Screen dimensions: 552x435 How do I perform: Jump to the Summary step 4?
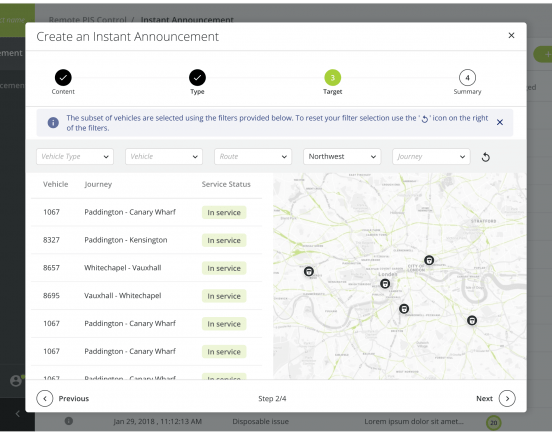pyautogui.click(x=467, y=77)
